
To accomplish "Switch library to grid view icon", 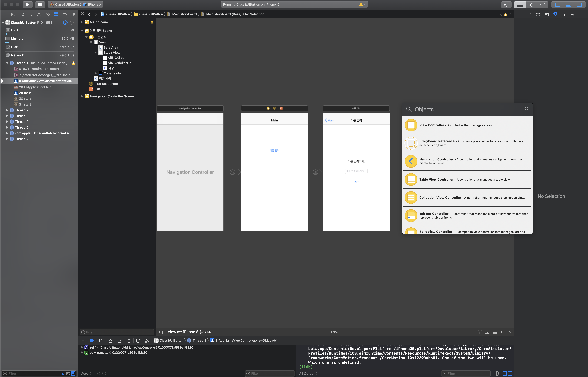I will (526, 109).
